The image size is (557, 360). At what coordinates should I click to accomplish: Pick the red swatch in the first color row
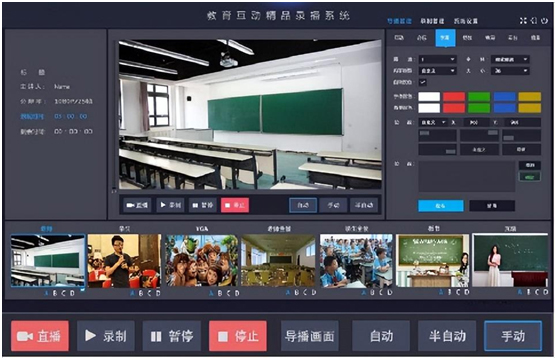coord(454,96)
